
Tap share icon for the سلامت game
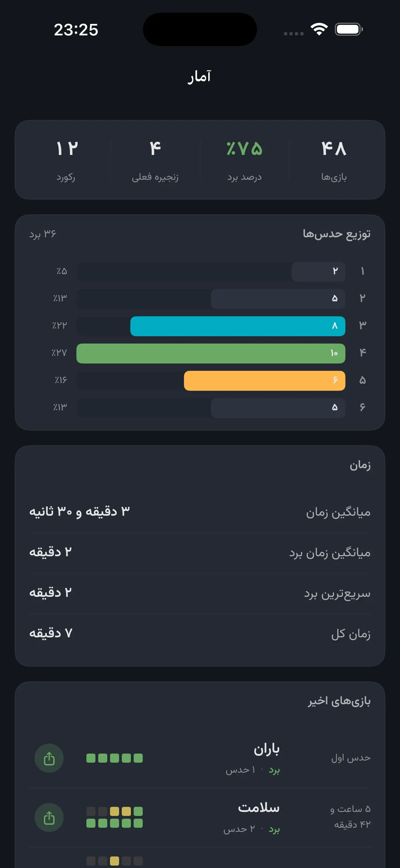[49, 817]
